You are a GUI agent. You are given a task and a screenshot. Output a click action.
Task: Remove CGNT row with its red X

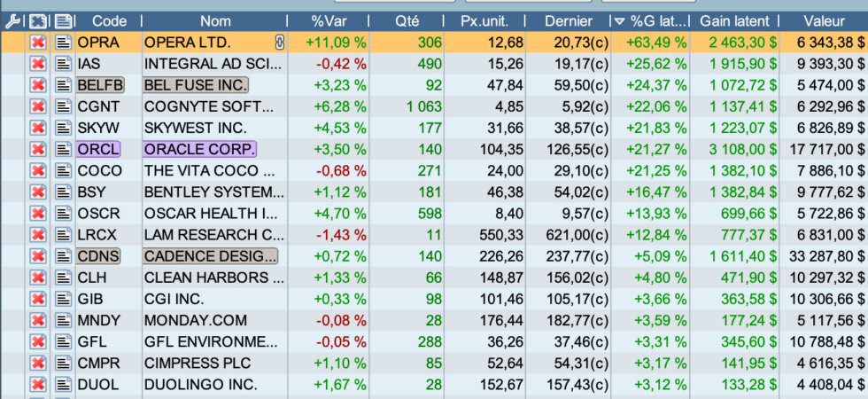click(x=37, y=106)
